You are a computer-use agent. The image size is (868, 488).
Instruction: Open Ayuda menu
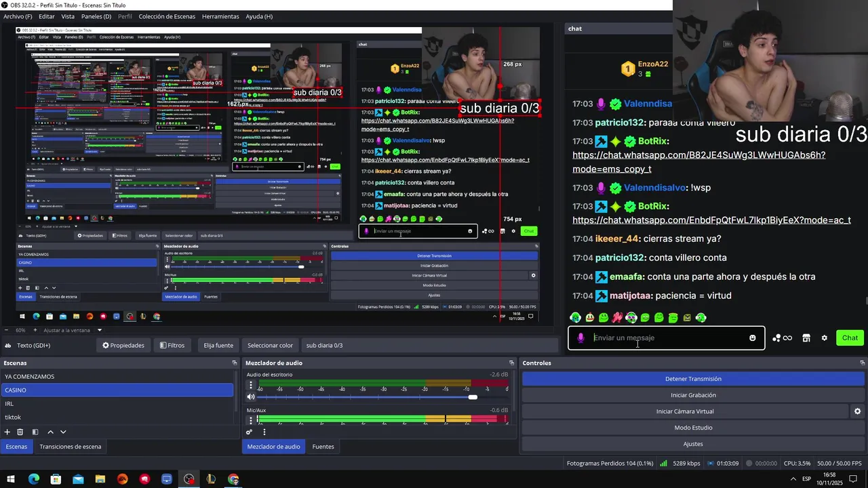point(259,16)
